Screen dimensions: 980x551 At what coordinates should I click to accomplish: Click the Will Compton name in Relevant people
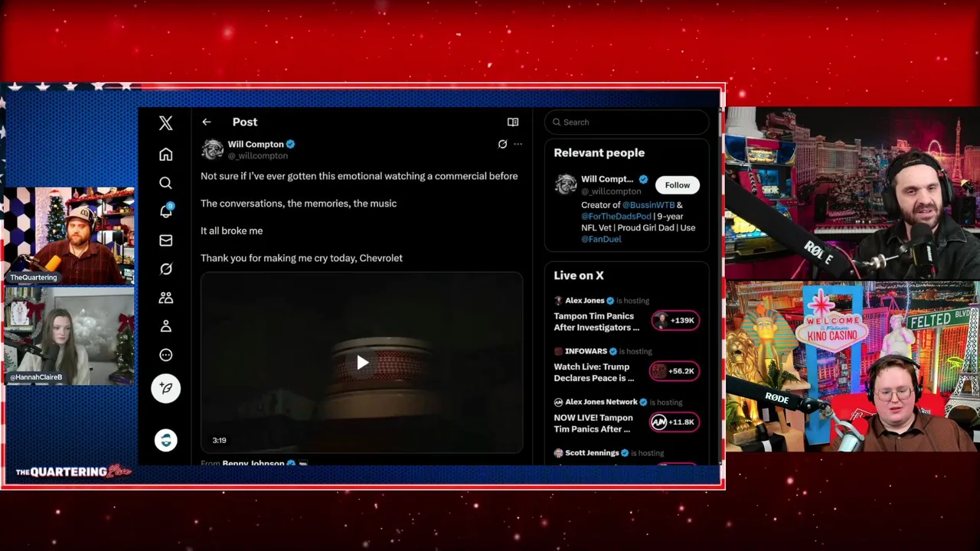607,179
